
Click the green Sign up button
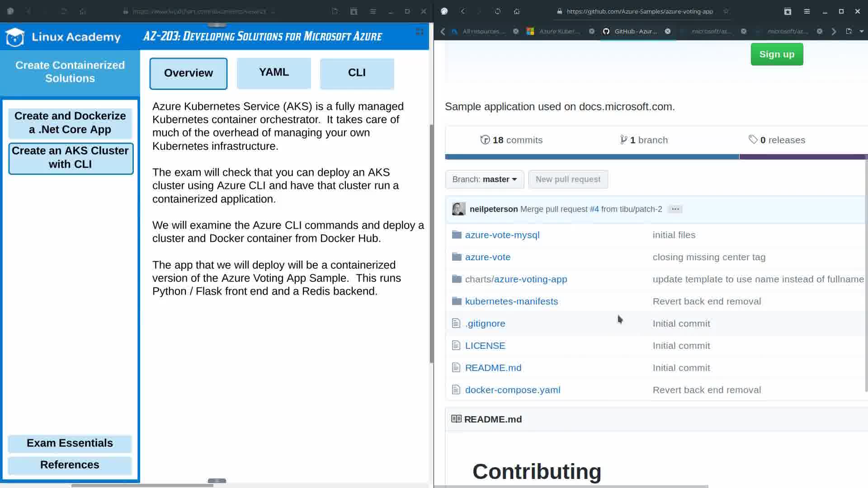pyautogui.click(x=776, y=54)
